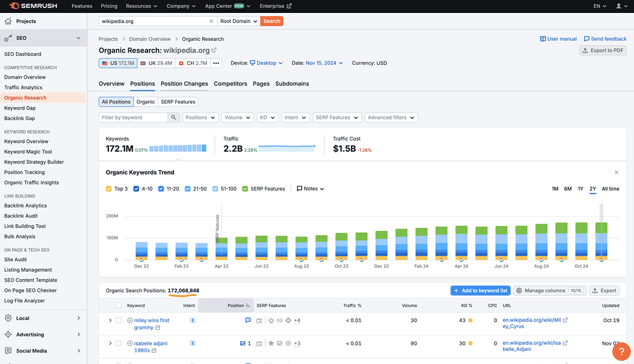Switch to the Subdomains tab
The height and width of the screenshot is (364, 634).
[x=293, y=84]
